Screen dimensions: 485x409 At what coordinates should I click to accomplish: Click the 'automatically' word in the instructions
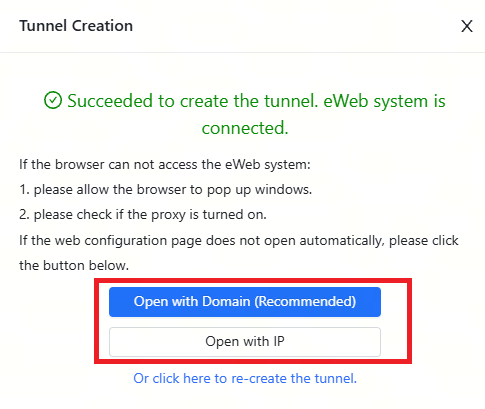point(342,241)
